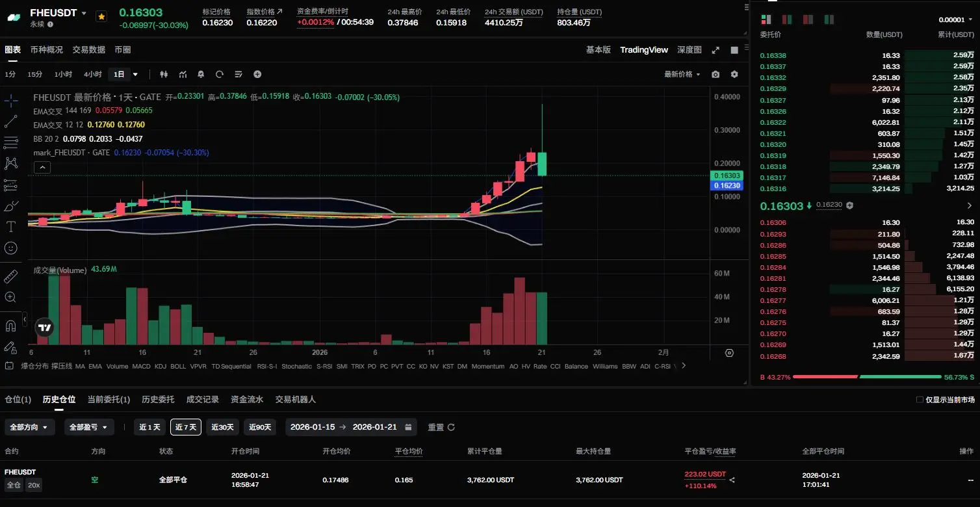The width and height of the screenshot is (980, 507).
Task: Select the crosshair cursor tool
Action: tap(11, 100)
